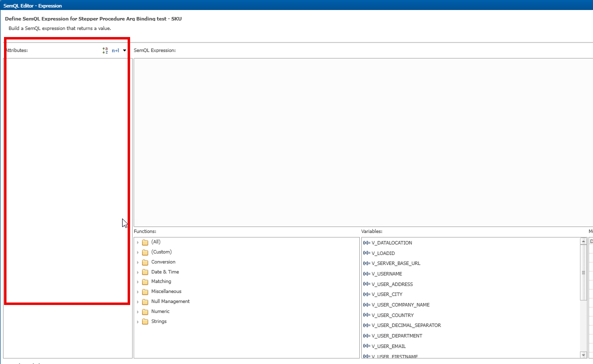This screenshot has width=593, height=364.
Task: Expand the Date & Time folder arrow
Action: [x=138, y=272]
